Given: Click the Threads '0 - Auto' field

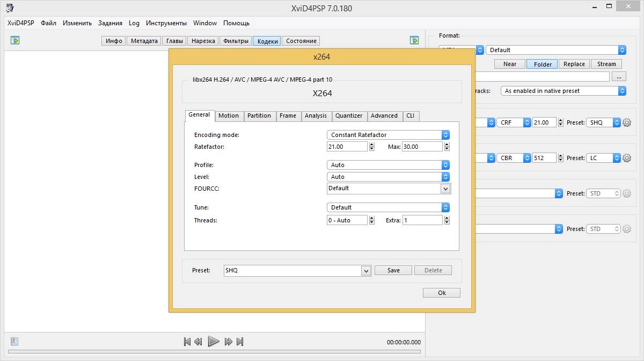Looking at the screenshot, I should [x=347, y=220].
